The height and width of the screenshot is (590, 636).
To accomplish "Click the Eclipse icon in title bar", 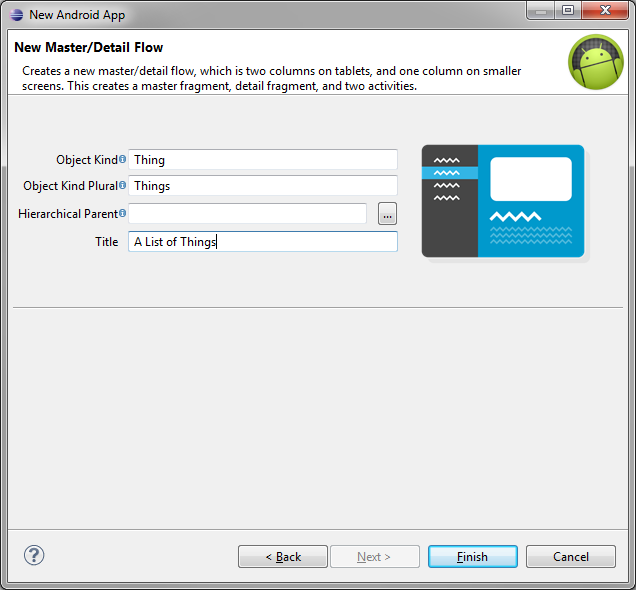I will 17,15.
